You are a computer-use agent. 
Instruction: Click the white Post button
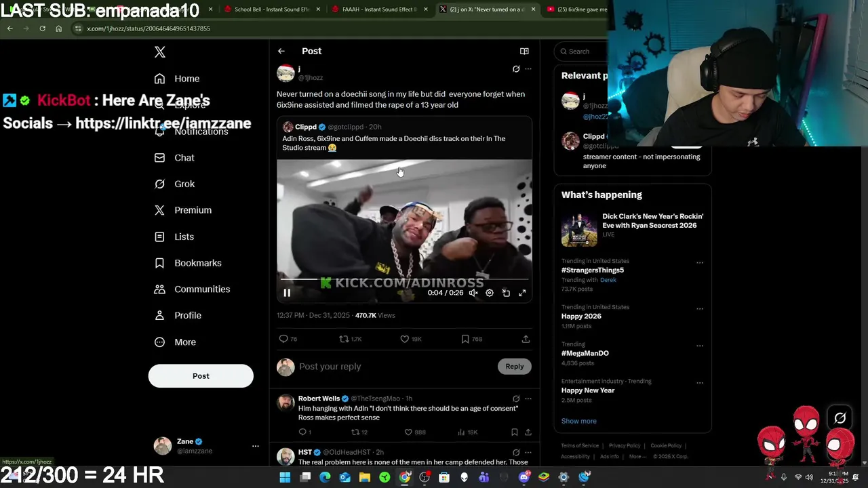(x=201, y=375)
